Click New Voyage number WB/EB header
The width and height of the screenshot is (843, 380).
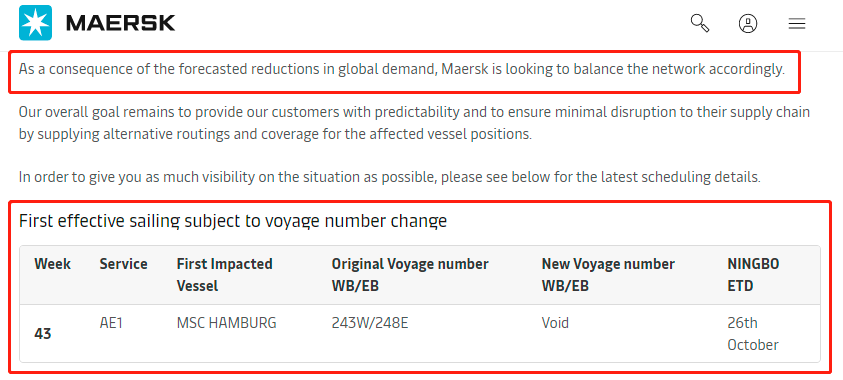[x=608, y=275]
